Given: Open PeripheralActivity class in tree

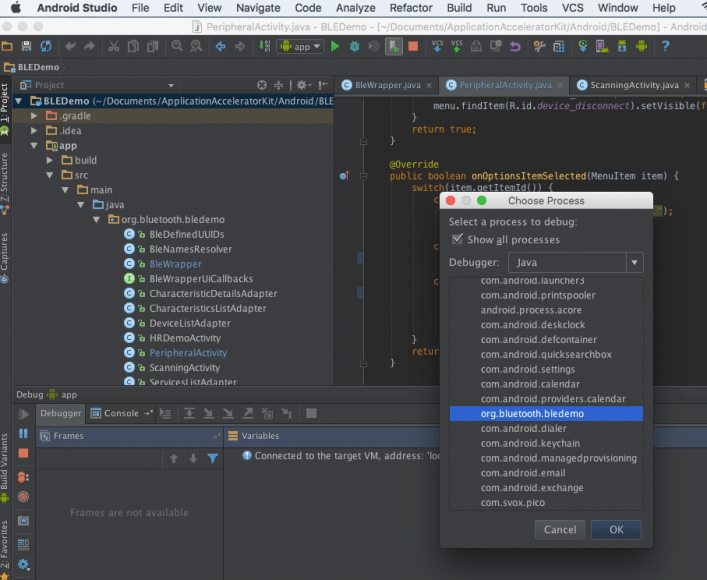Looking at the screenshot, I should pos(188,353).
